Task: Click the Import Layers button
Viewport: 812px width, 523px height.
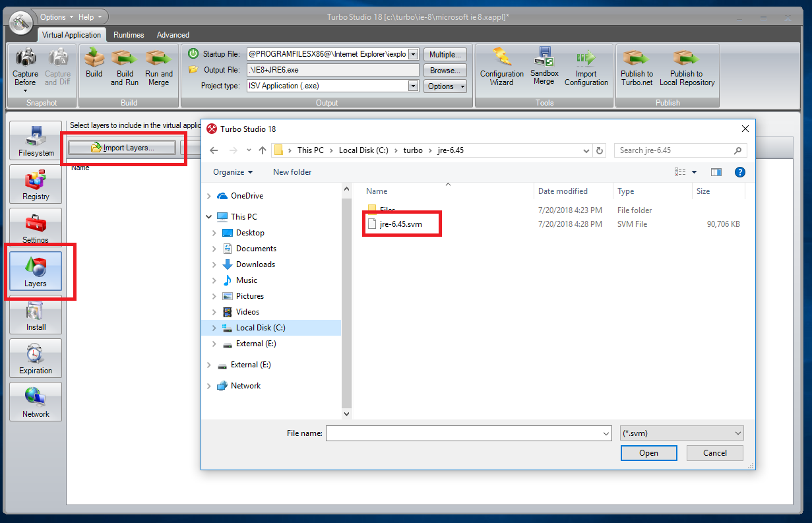Action: [x=122, y=148]
